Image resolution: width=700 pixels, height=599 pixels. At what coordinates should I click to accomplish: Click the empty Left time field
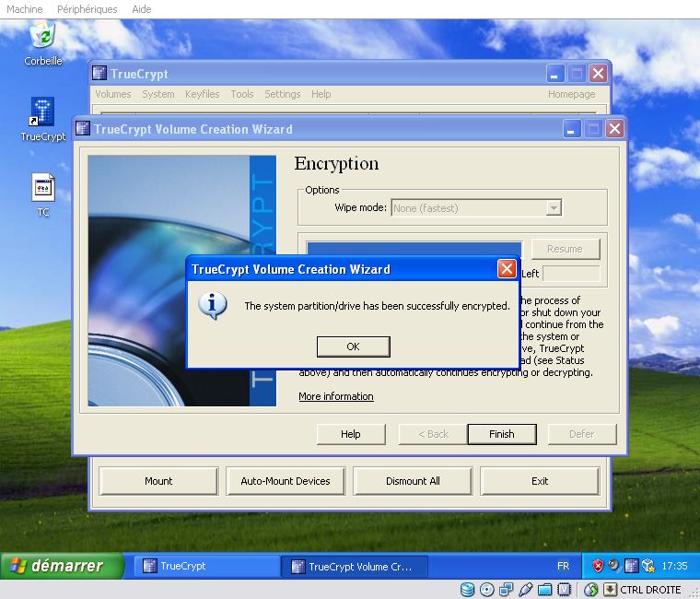[x=571, y=274]
